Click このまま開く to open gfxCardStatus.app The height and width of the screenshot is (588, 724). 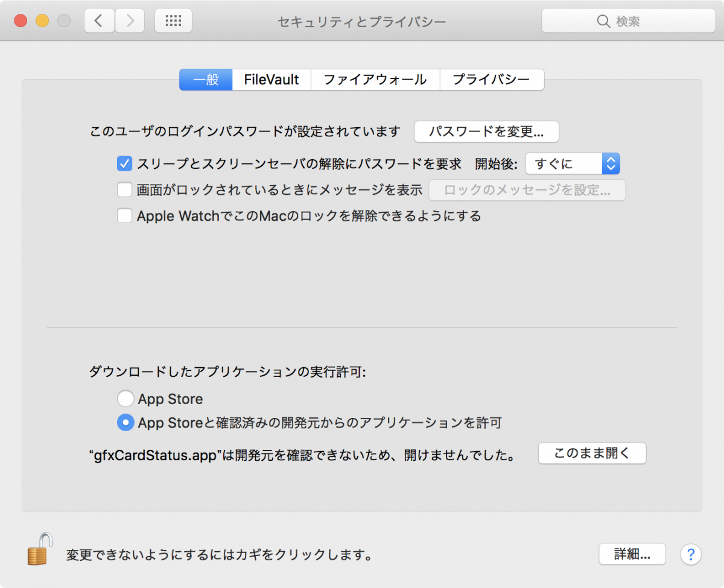coord(592,453)
